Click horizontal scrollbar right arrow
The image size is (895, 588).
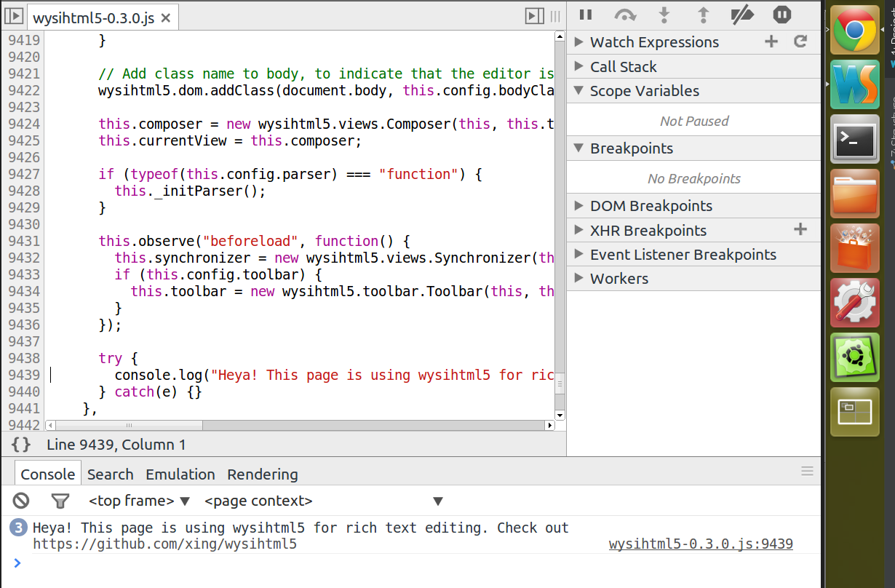click(549, 425)
